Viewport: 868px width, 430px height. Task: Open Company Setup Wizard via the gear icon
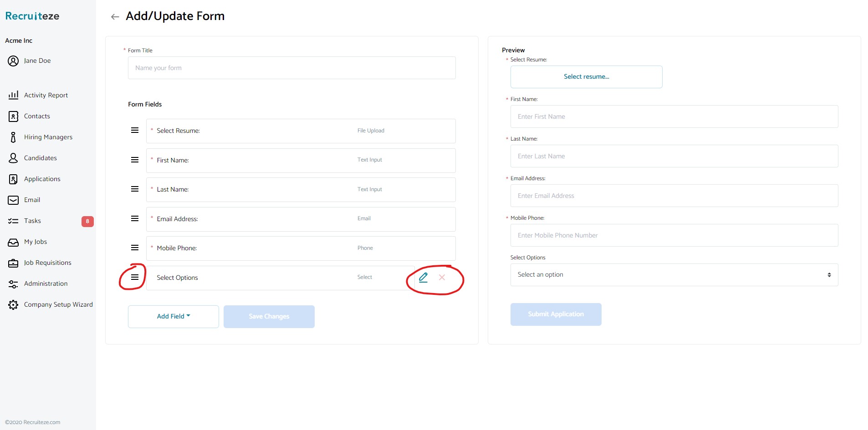(x=13, y=305)
